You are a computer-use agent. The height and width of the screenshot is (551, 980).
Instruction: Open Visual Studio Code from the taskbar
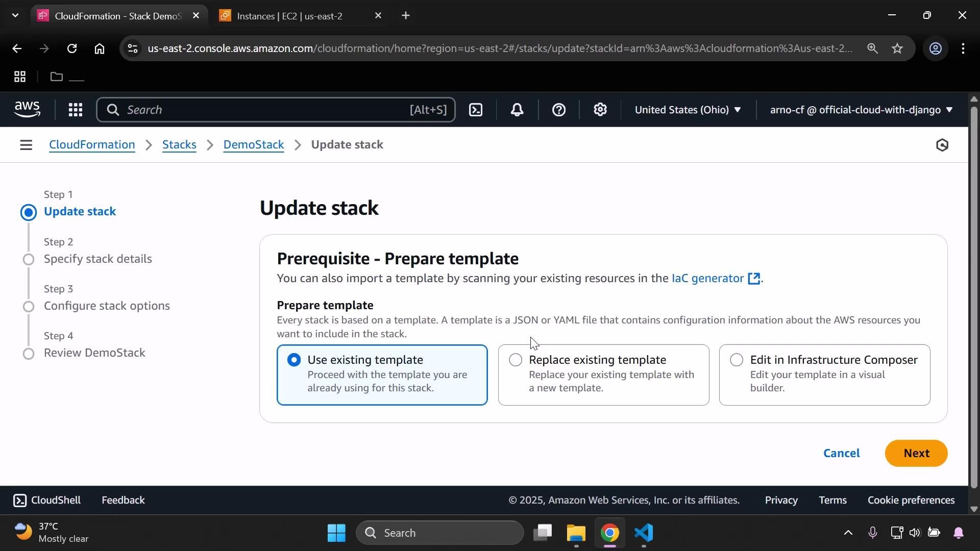644,533
